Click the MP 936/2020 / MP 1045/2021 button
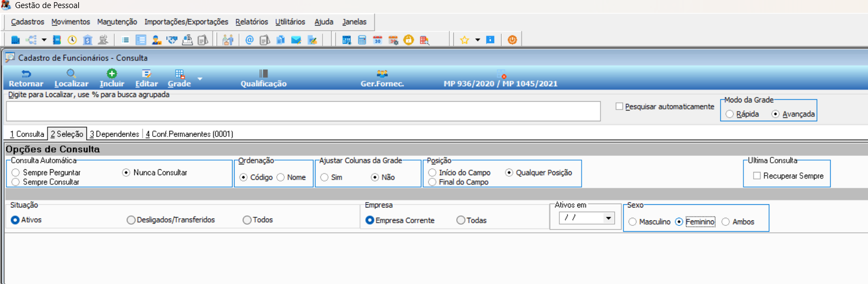This screenshot has width=868, height=284. [x=501, y=79]
